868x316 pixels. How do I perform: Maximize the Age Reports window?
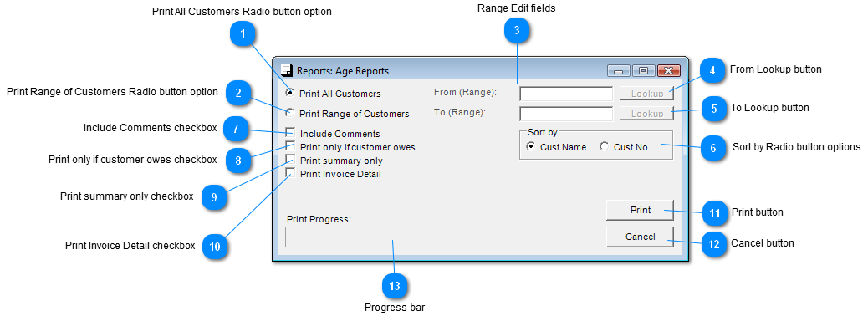tap(643, 71)
